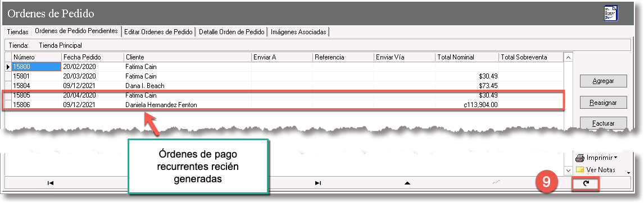Image resolution: width=644 pixels, height=203 pixels.
Task: Open the Editar Ordenes de Pedido tab
Action: (x=158, y=32)
